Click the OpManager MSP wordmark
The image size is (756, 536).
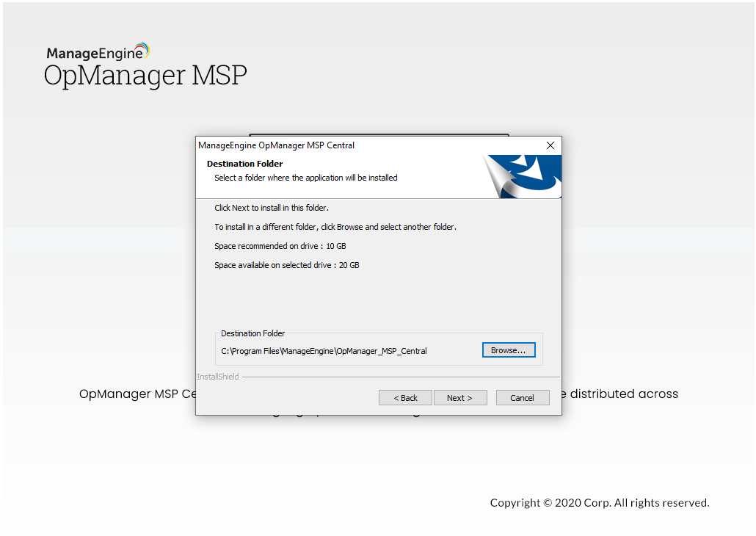[x=145, y=75]
